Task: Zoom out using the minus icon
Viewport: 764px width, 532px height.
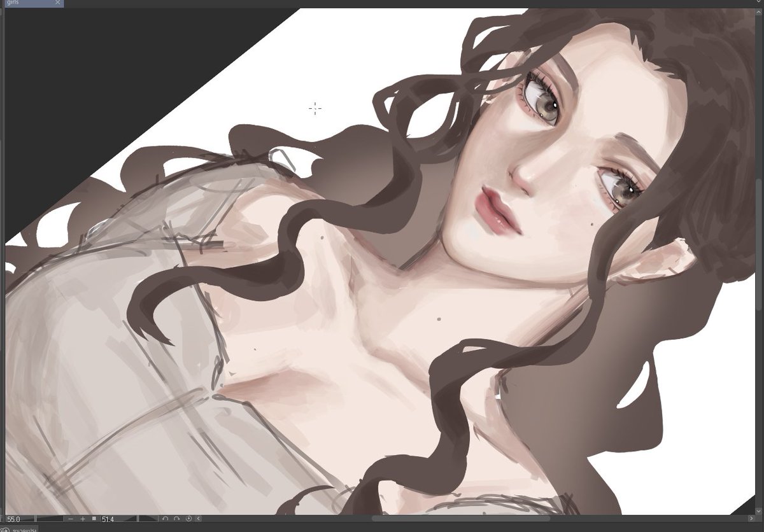Action: [69, 519]
